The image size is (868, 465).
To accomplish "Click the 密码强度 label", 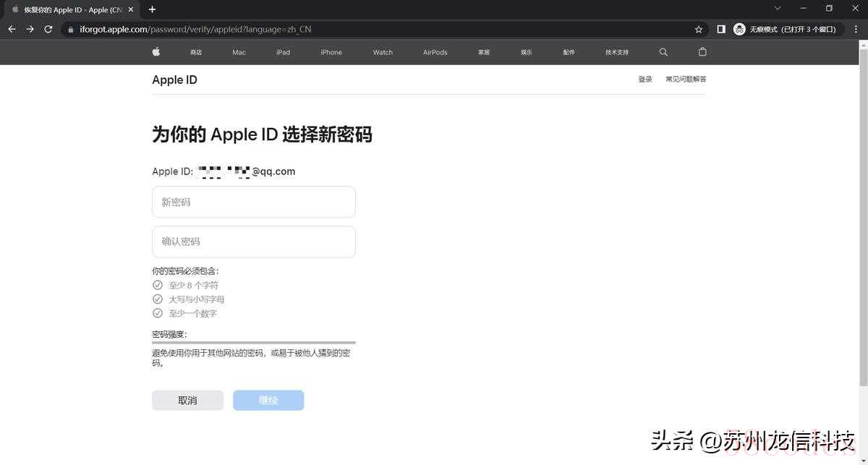I will [x=169, y=334].
